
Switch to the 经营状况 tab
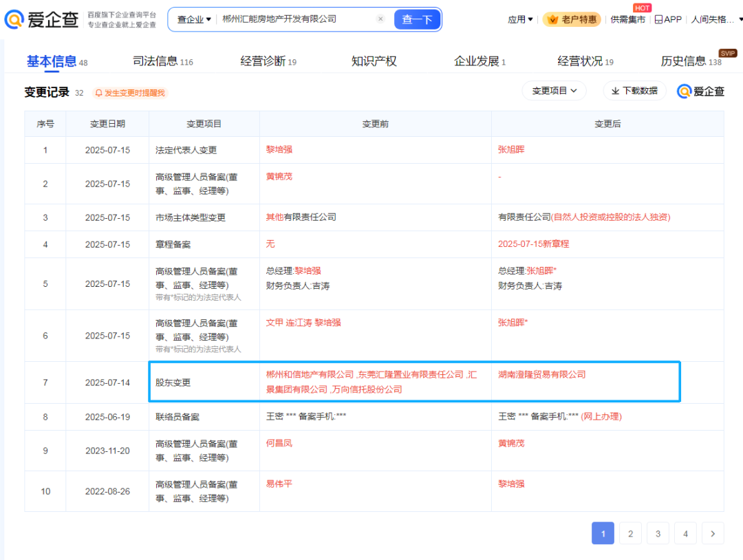[x=585, y=61]
